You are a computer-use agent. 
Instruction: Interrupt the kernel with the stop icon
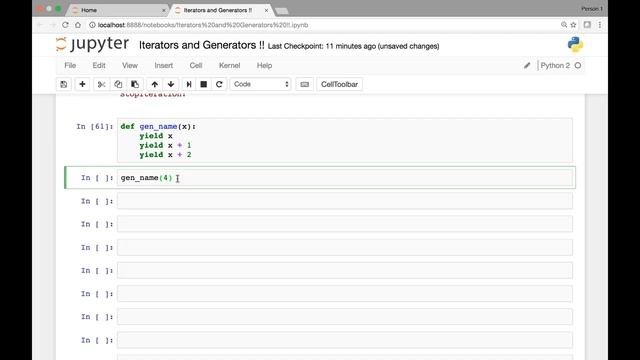coord(204,84)
